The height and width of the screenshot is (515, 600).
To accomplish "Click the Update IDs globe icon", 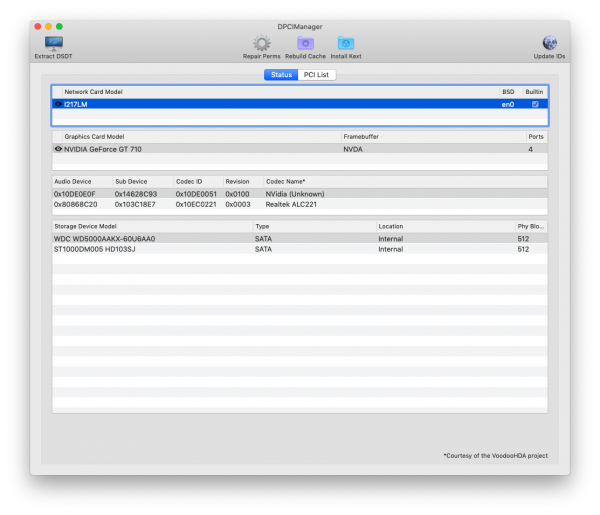I will click(549, 43).
